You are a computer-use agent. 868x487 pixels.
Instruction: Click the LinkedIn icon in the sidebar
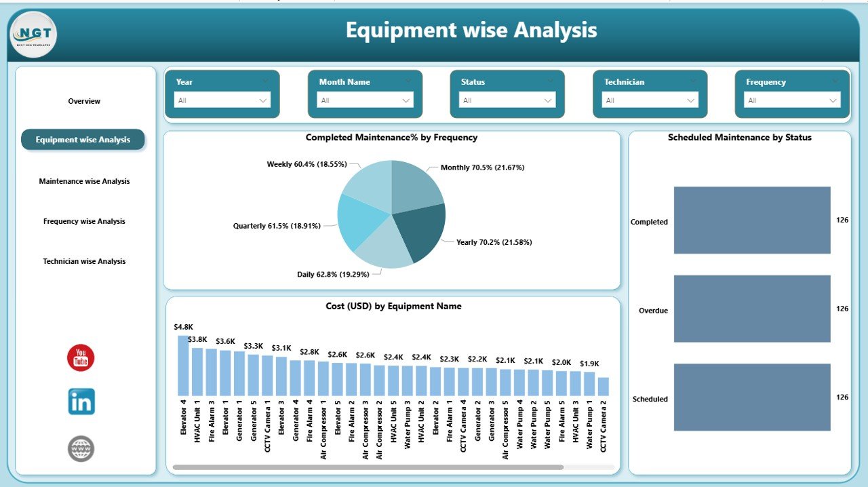pos(81,403)
